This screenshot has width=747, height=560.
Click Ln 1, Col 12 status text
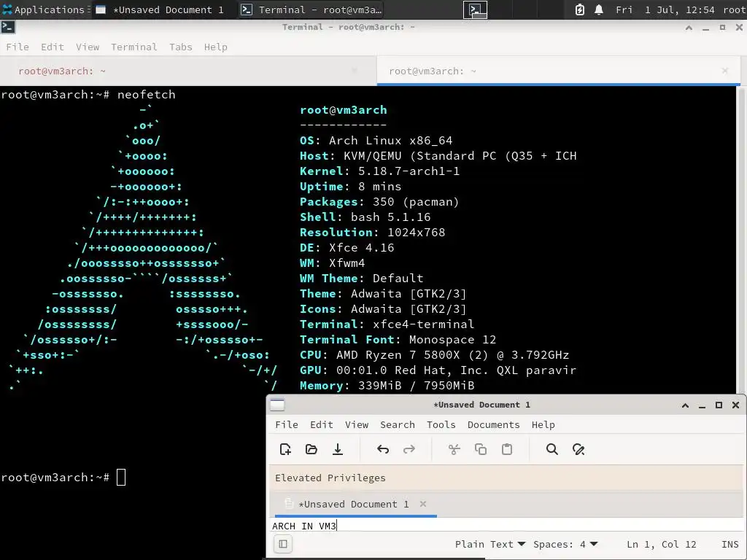(661, 544)
